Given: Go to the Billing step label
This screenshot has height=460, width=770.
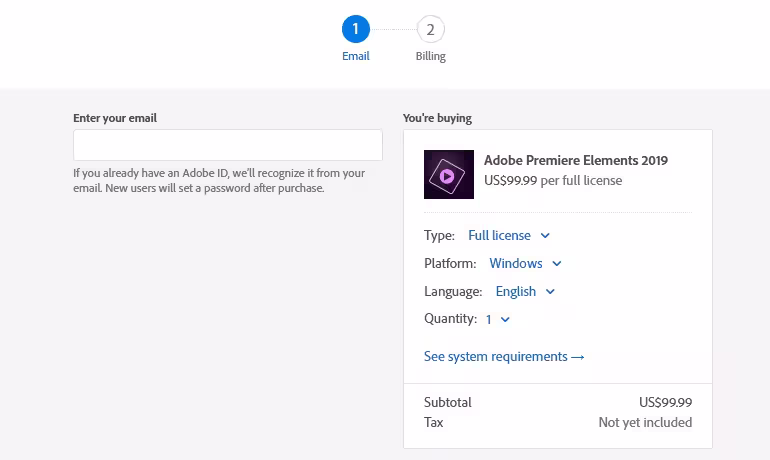Looking at the screenshot, I should pyautogui.click(x=431, y=56).
